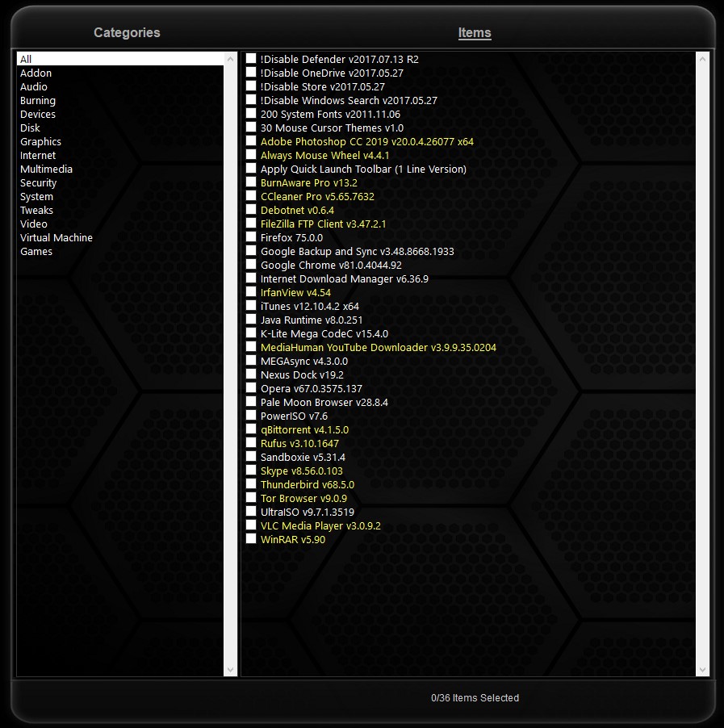Open the Addon category
Screen dimensions: 724x728
(x=120, y=73)
